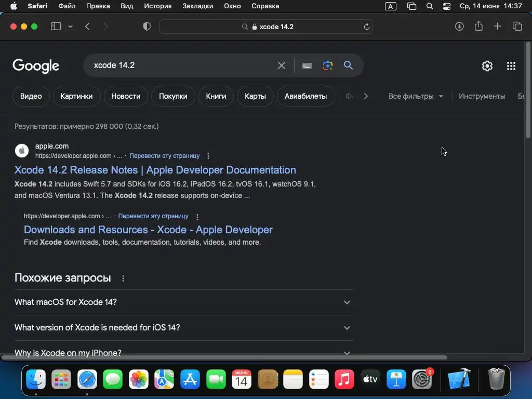Expand What macOS for Xcode 14 question
Image resolution: width=532 pixels, height=399 pixels.
(x=183, y=302)
